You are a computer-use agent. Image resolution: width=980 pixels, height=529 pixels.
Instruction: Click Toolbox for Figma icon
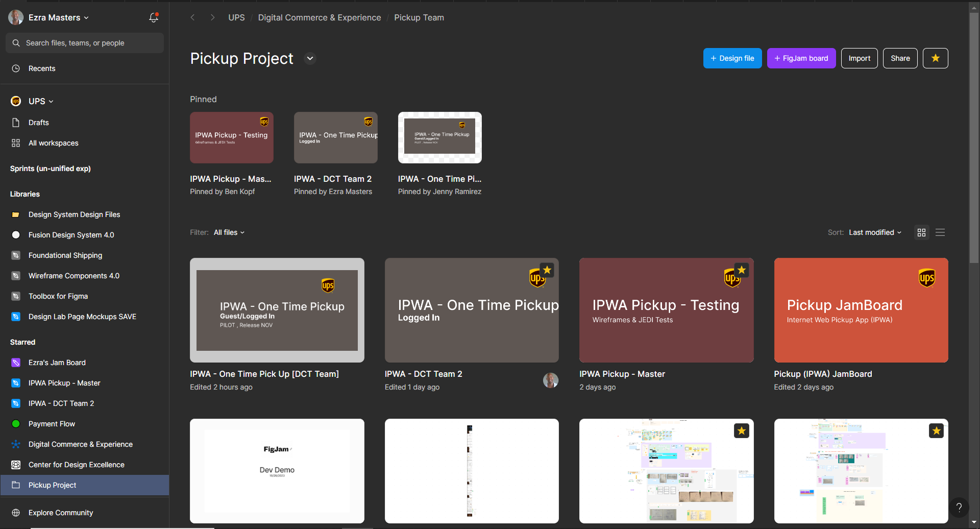[x=16, y=296]
